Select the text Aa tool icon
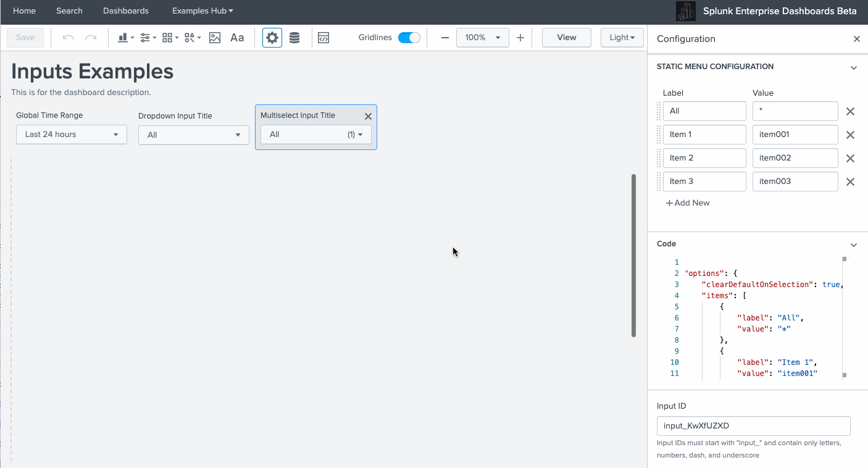Screen dimensions: 868x468 (237, 38)
